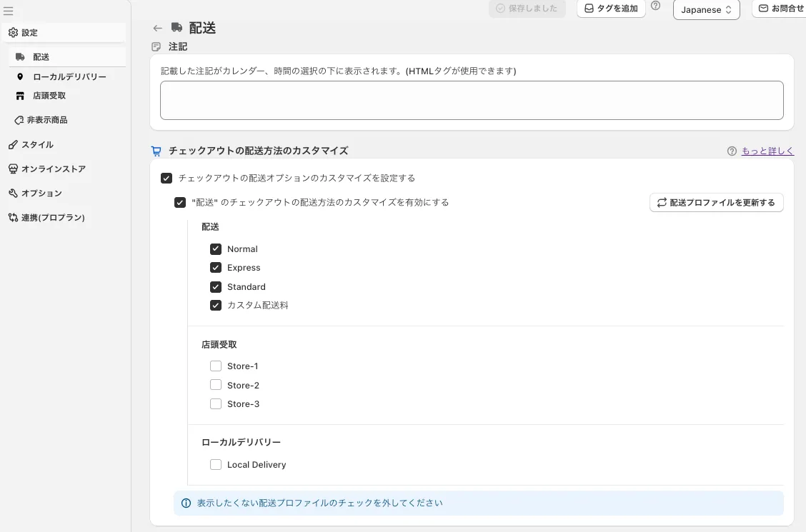This screenshot has height=532, width=806.
Task: Open the hamburger menu in the sidebar
Action: click(9, 11)
